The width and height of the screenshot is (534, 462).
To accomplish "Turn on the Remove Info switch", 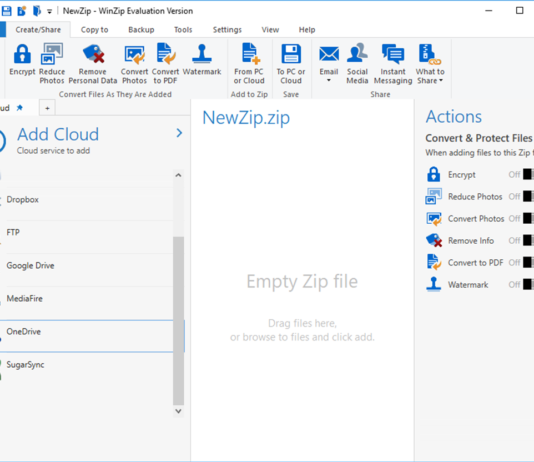I will click(528, 240).
